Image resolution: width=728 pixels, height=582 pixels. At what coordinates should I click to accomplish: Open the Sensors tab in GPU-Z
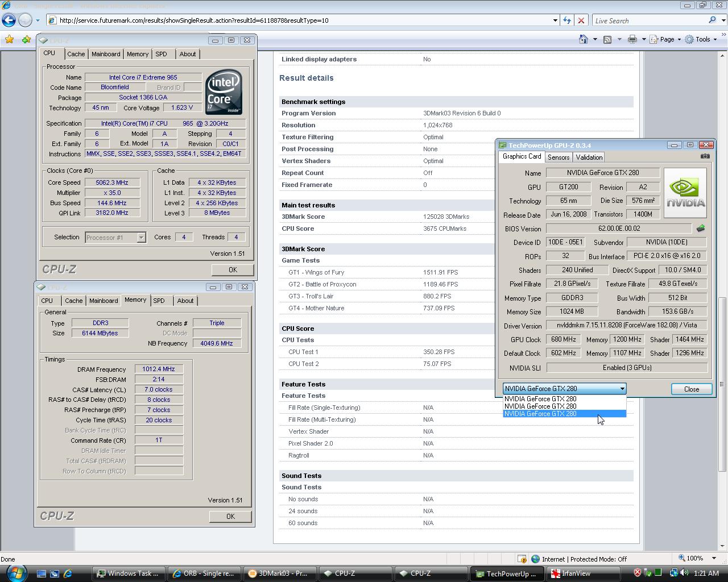[559, 157]
